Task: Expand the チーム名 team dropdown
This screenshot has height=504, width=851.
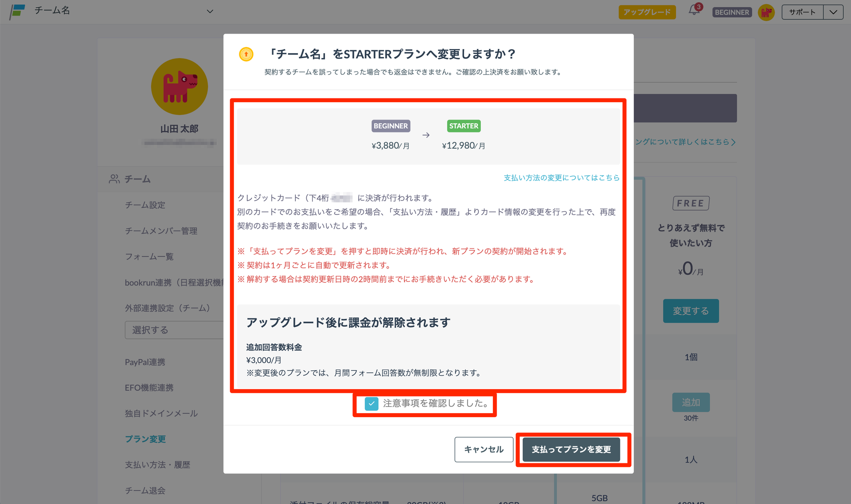Action: coord(210,11)
